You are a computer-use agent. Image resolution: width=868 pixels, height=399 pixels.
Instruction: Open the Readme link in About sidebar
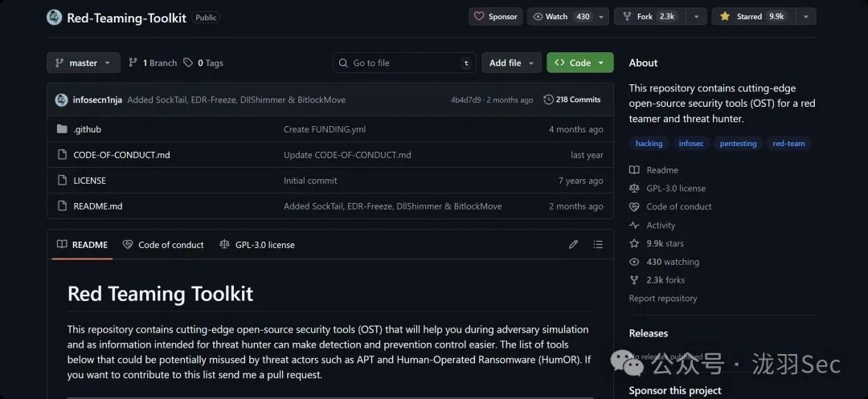(x=662, y=170)
